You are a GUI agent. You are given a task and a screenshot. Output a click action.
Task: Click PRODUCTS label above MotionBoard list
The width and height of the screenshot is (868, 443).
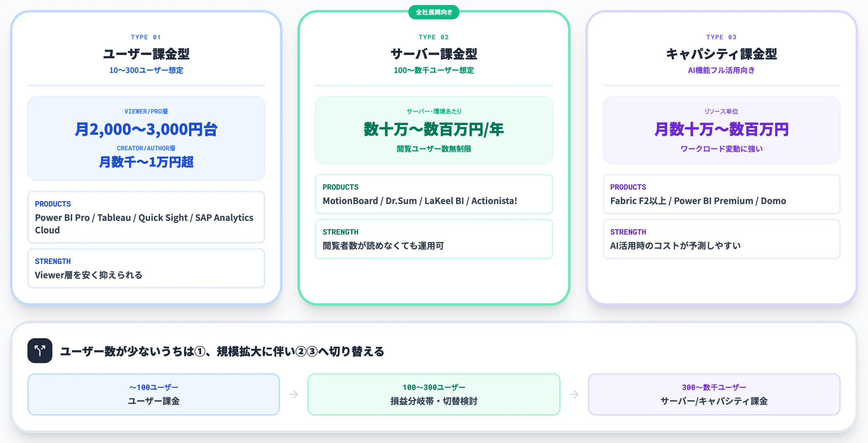pyautogui.click(x=340, y=187)
